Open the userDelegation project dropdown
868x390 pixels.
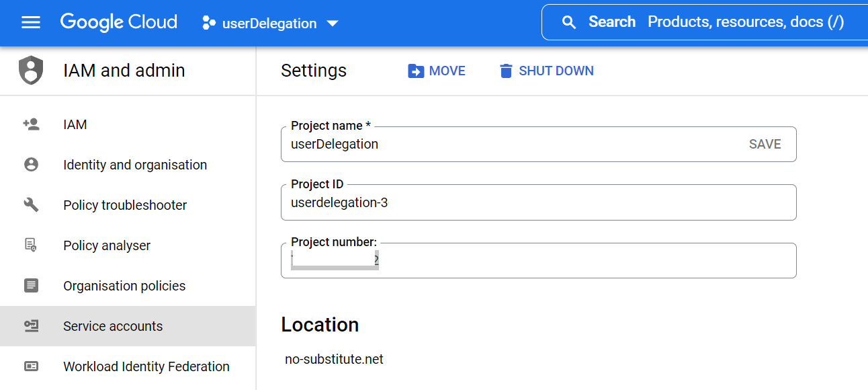pyautogui.click(x=270, y=24)
